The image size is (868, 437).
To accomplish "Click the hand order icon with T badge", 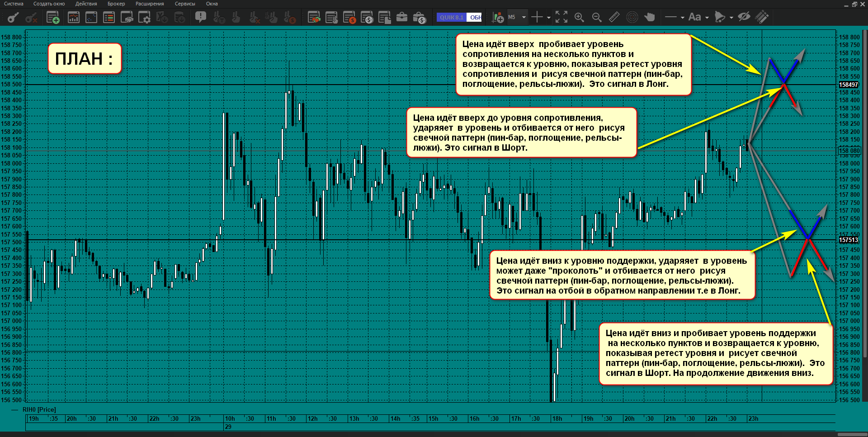I will pos(219,18).
